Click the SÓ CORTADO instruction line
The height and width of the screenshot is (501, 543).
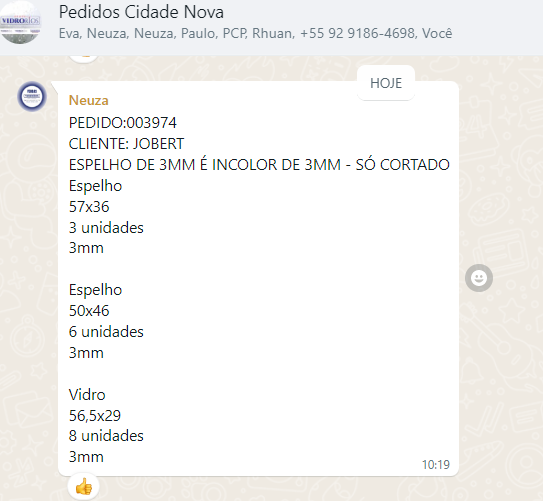(x=259, y=164)
